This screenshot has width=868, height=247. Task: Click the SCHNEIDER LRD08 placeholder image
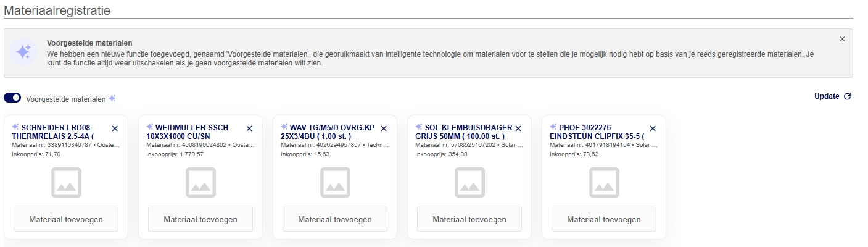click(66, 183)
